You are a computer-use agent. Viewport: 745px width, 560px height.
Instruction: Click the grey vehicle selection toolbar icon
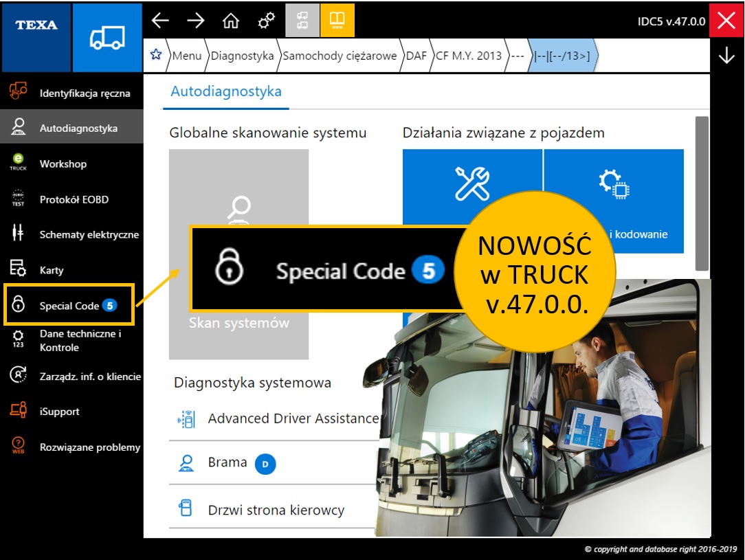[302, 21]
